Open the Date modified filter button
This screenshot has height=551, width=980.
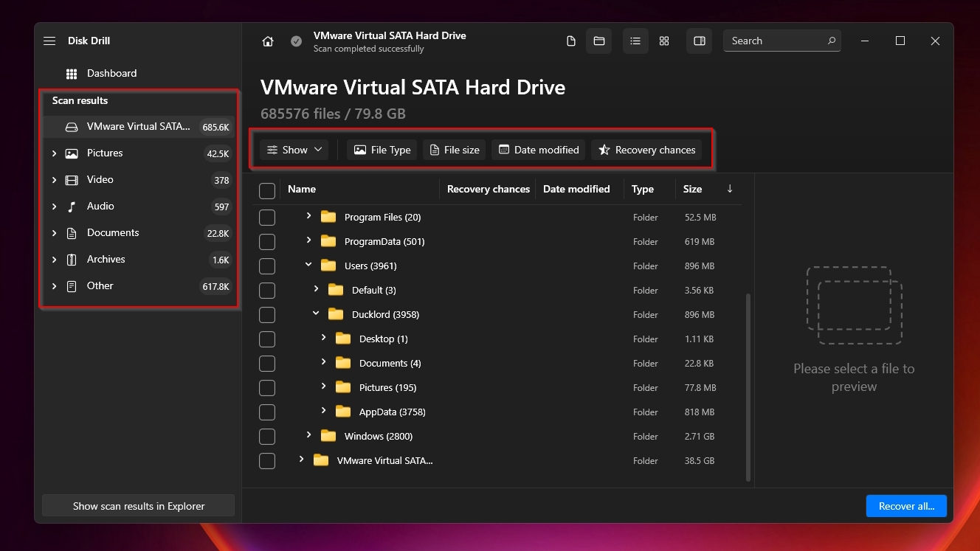click(538, 150)
